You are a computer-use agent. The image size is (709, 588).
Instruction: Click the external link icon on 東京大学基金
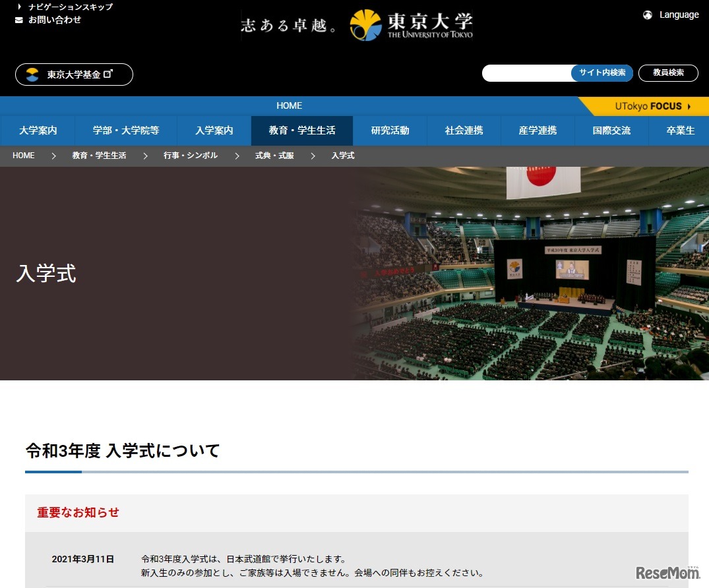click(108, 74)
